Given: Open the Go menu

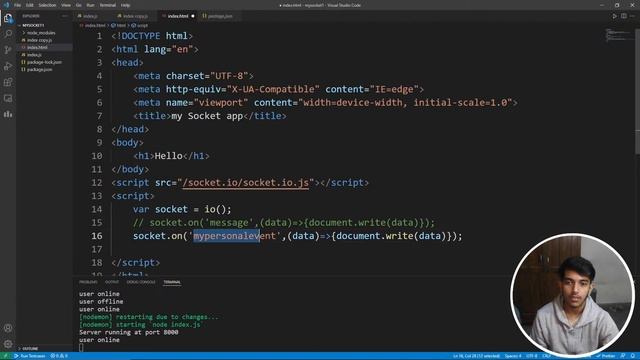Looking at the screenshot, I should (78, 5).
